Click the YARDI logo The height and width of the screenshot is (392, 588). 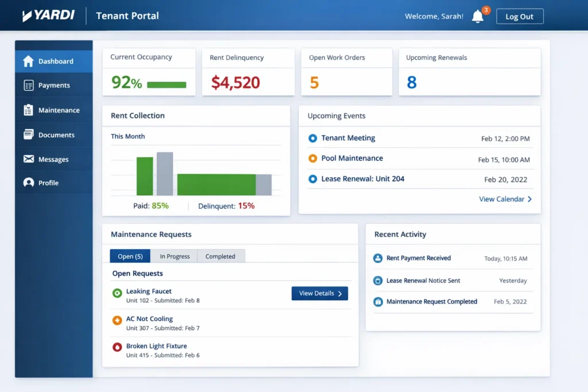[48, 15]
